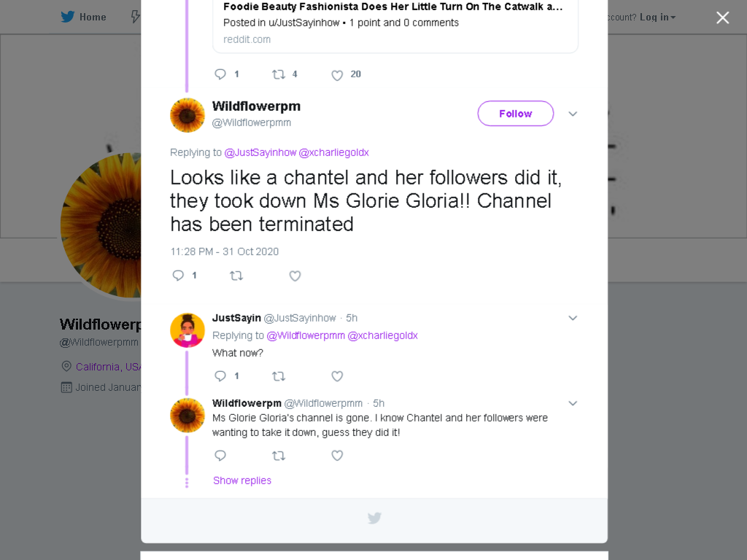Open the Log in dropdown menu
The image size is (747, 560).
pos(657,17)
